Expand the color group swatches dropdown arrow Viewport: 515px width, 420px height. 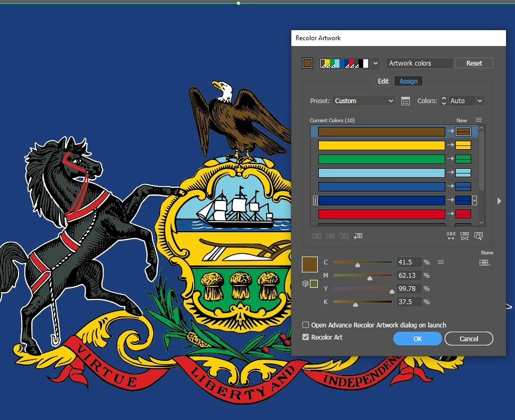(375, 63)
